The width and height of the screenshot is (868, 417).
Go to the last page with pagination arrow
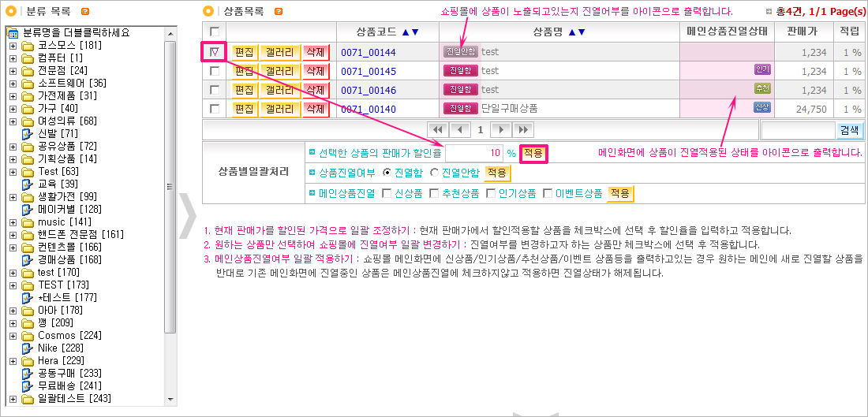[x=522, y=129]
